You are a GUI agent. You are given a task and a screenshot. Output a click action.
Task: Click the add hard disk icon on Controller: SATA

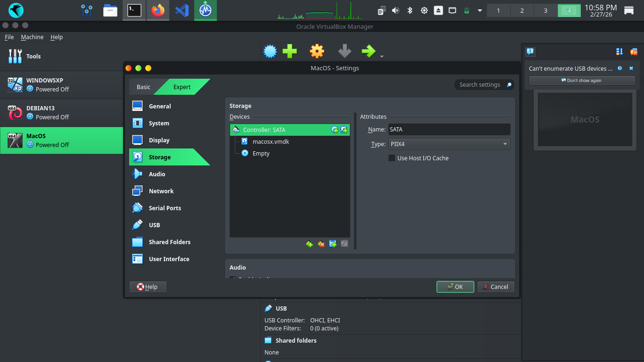pyautogui.click(x=344, y=130)
